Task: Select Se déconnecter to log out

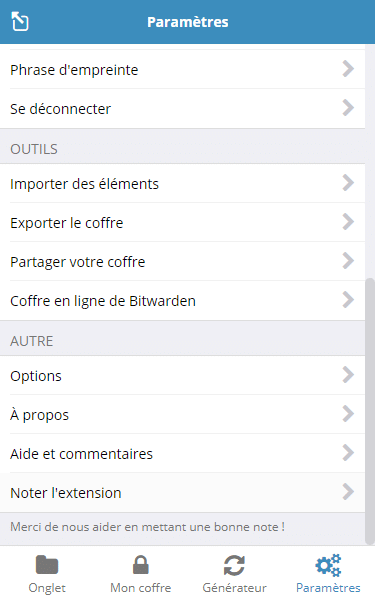Action: coord(183,109)
